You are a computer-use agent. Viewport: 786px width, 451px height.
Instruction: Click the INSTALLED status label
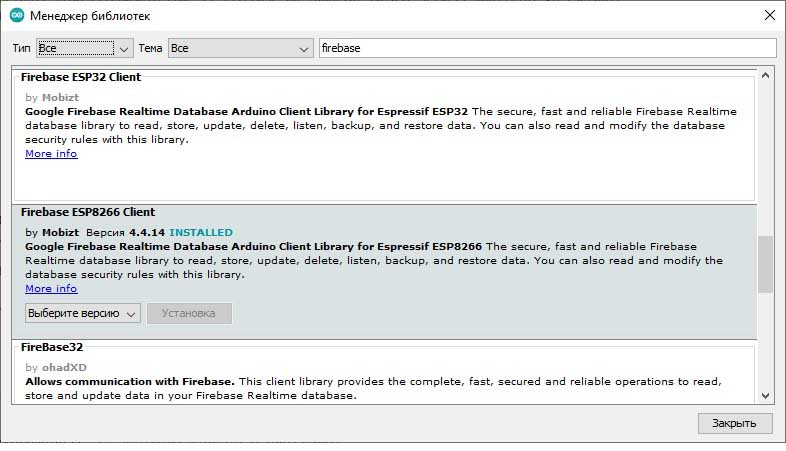[201, 233]
